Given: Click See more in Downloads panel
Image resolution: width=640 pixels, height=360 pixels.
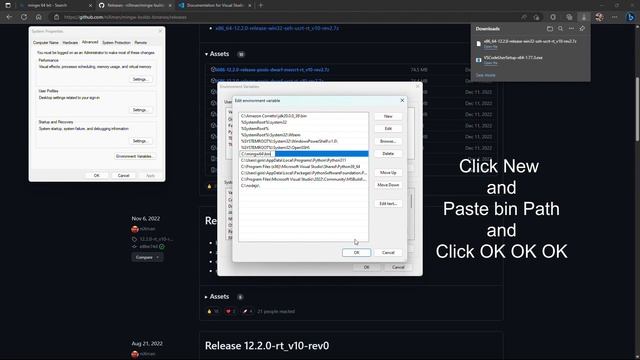Looking at the screenshot, I should (485, 75).
